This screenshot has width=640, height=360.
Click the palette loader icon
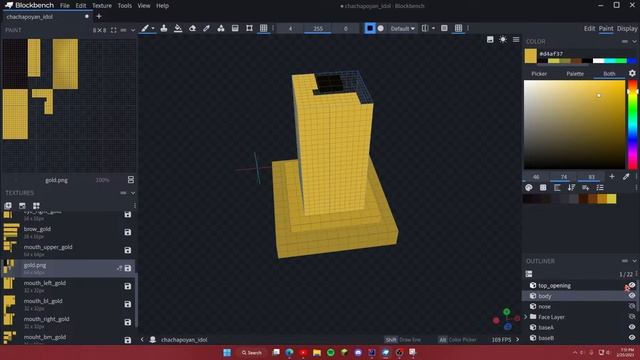click(x=529, y=187)
